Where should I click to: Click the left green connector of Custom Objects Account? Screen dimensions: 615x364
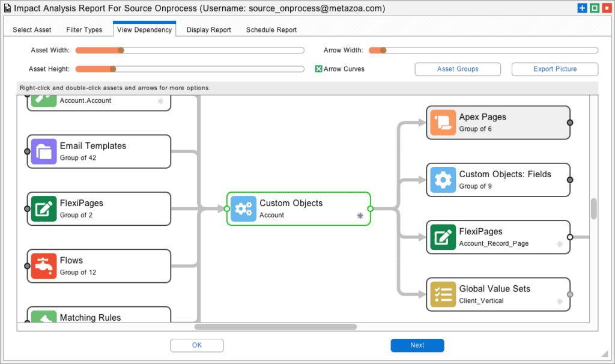pos(226,208)
